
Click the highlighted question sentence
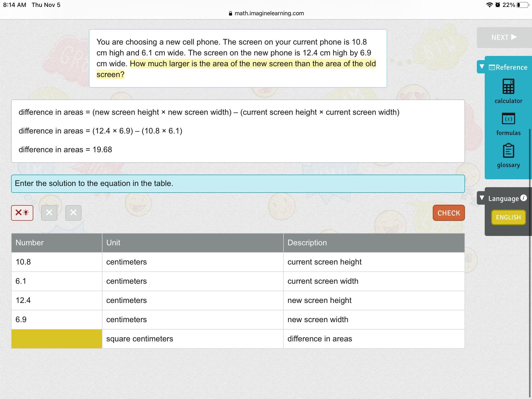click(253, 64)
